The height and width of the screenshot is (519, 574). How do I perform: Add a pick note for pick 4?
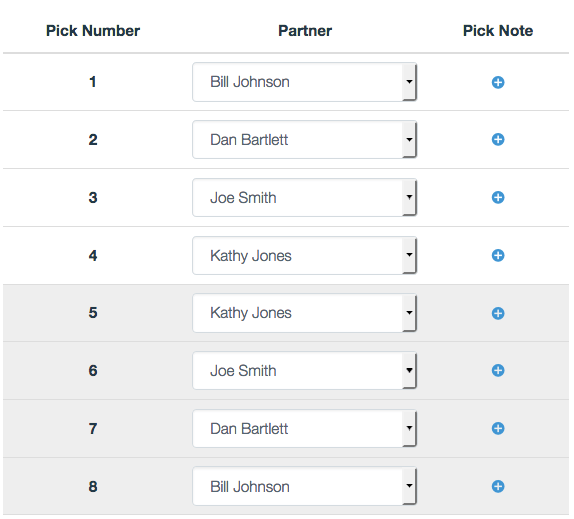pos(498,255)
